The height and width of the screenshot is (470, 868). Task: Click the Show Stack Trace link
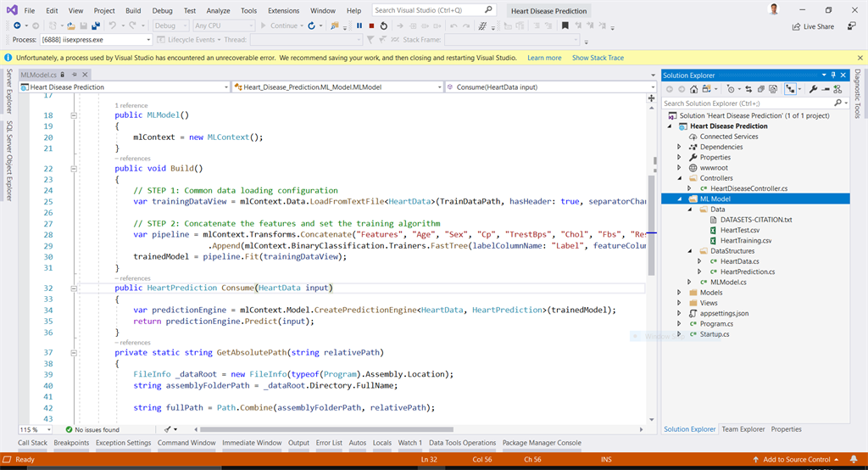pyautogui.click(x=598, y=58)
